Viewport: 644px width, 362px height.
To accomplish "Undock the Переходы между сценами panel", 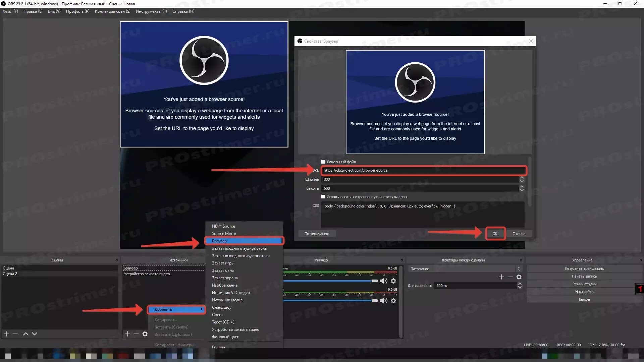I will [x=521, y=260].
